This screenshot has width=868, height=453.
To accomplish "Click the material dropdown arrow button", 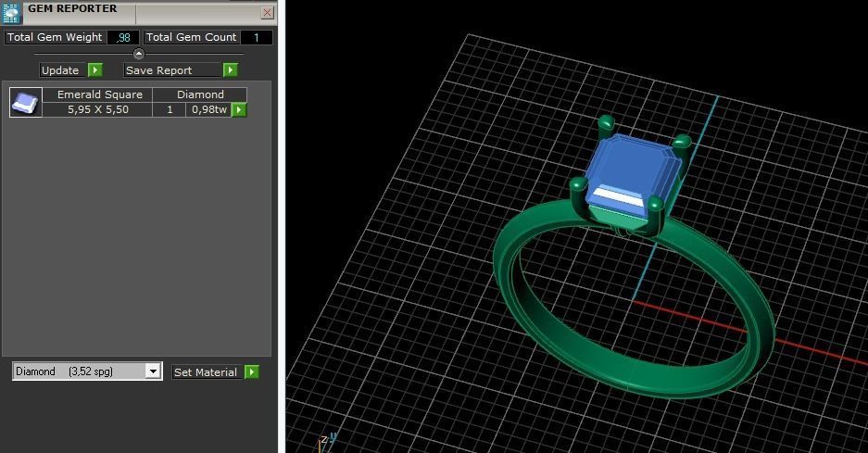I will click(154, 371).
